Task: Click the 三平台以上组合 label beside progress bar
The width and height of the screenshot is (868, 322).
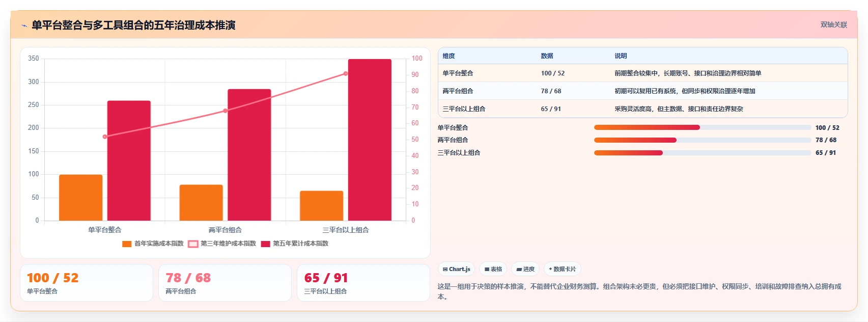Action: click(x=459, y=153)
